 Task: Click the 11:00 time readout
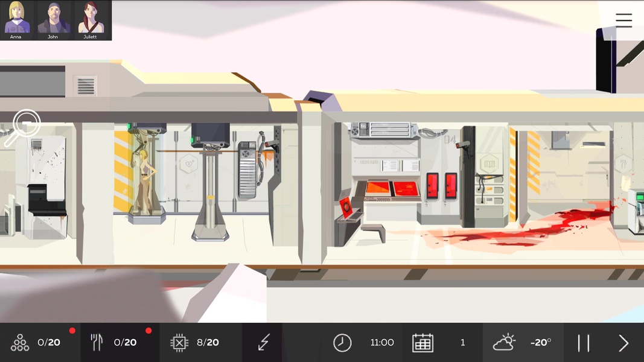point(382,342)
